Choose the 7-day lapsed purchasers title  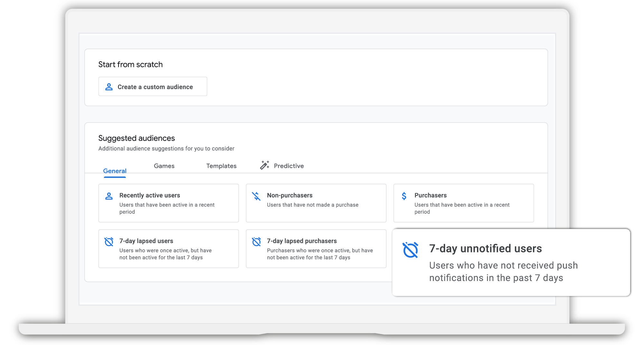point(302,241)
